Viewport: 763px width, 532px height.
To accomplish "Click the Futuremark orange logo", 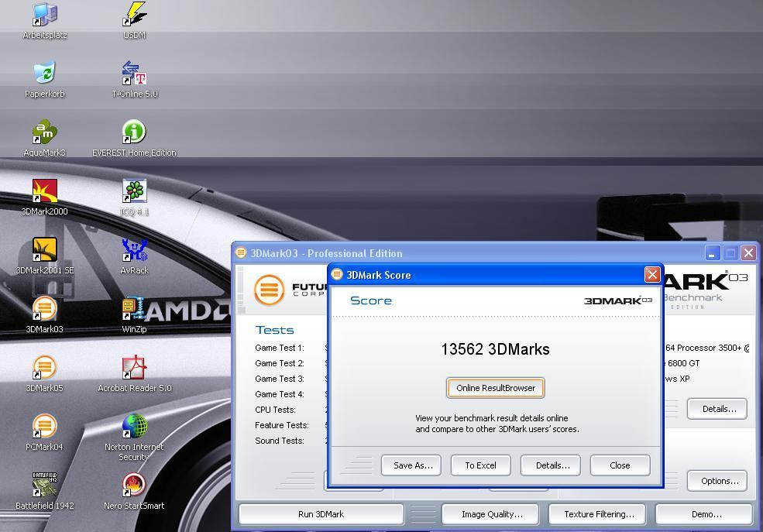I will click(269, 290).
